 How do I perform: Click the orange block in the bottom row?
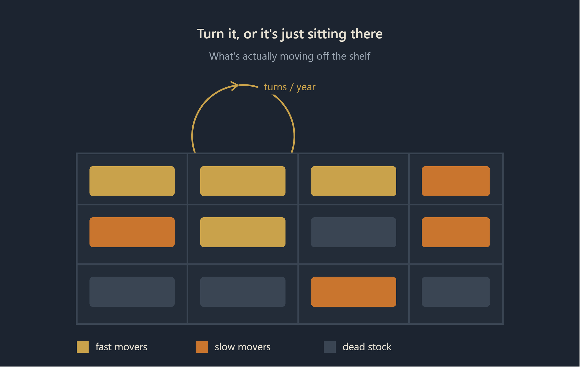click(354, 292)
